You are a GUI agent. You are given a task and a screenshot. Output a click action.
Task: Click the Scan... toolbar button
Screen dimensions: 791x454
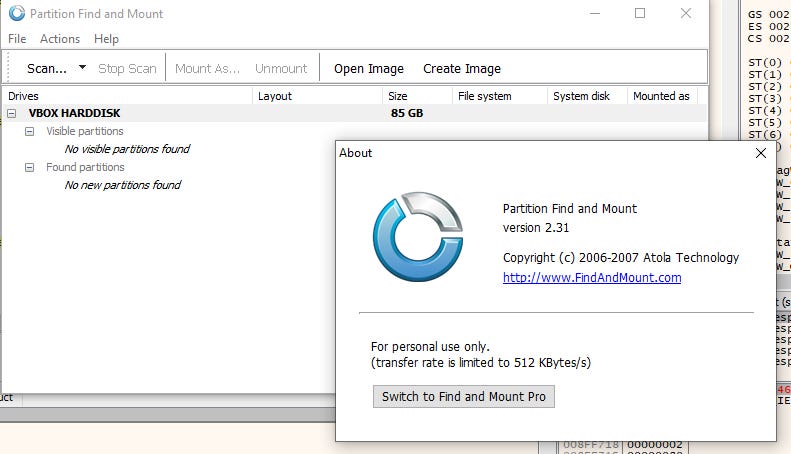[47, 69]
